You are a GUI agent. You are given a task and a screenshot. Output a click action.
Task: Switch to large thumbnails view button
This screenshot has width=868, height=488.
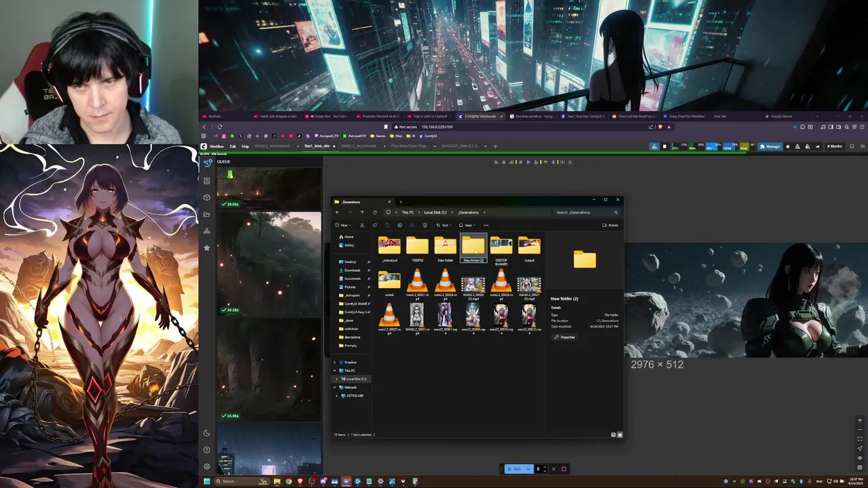[x=619, y=434]
